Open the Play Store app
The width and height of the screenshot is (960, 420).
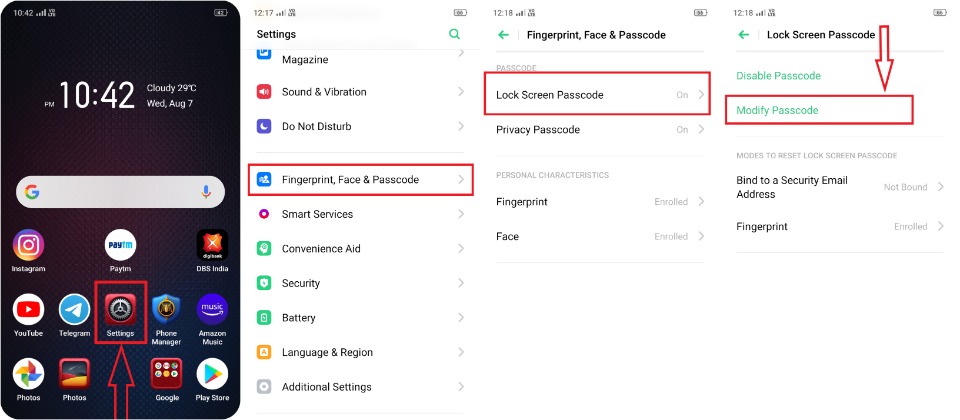(x=212, y=373)
